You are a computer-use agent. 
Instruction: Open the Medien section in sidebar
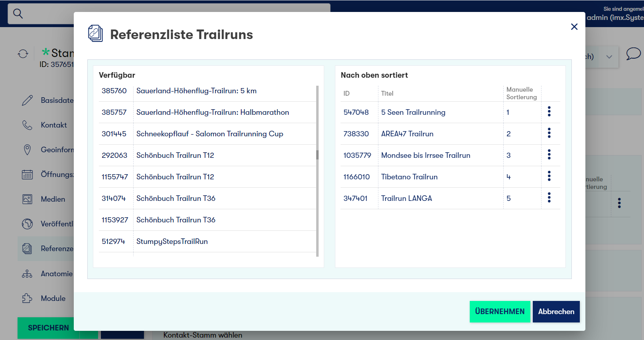tap(53, 199)
